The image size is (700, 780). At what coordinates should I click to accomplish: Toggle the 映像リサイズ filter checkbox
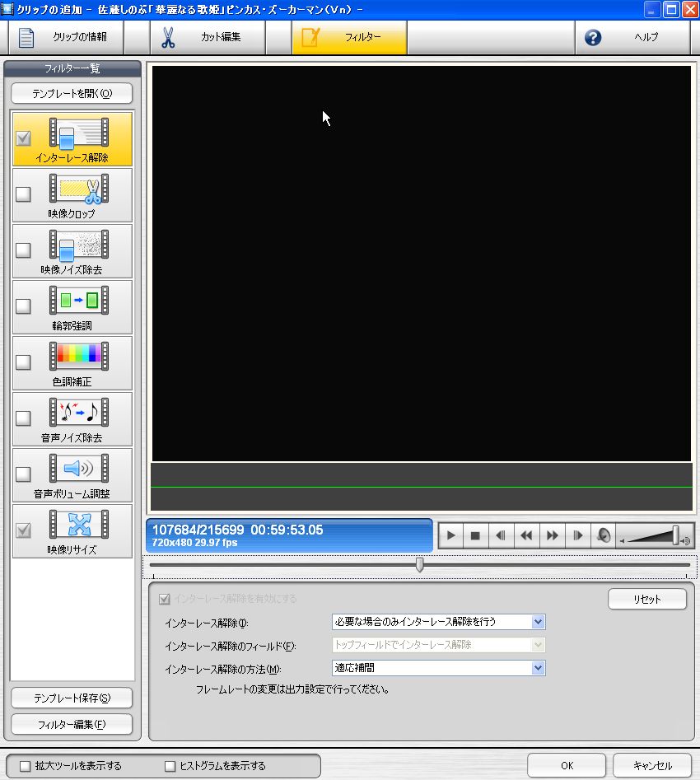(23, 530)
